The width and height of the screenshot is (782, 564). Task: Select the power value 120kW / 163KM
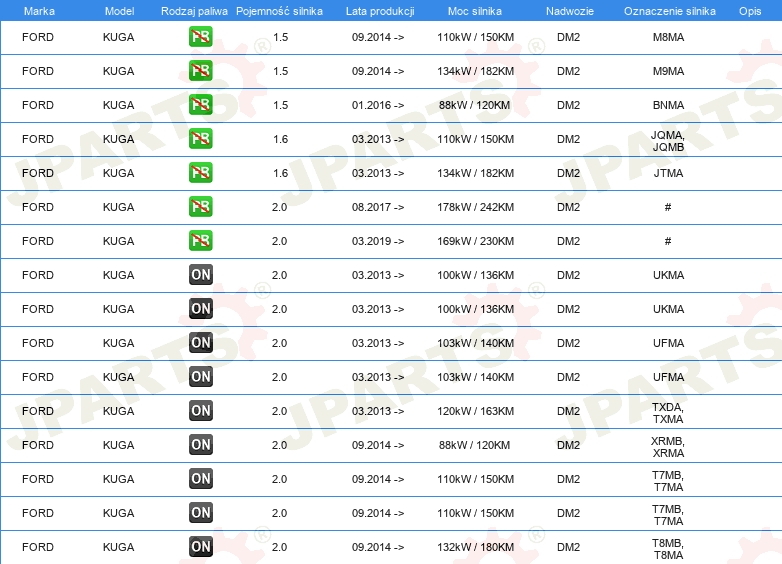coord(475,411)
